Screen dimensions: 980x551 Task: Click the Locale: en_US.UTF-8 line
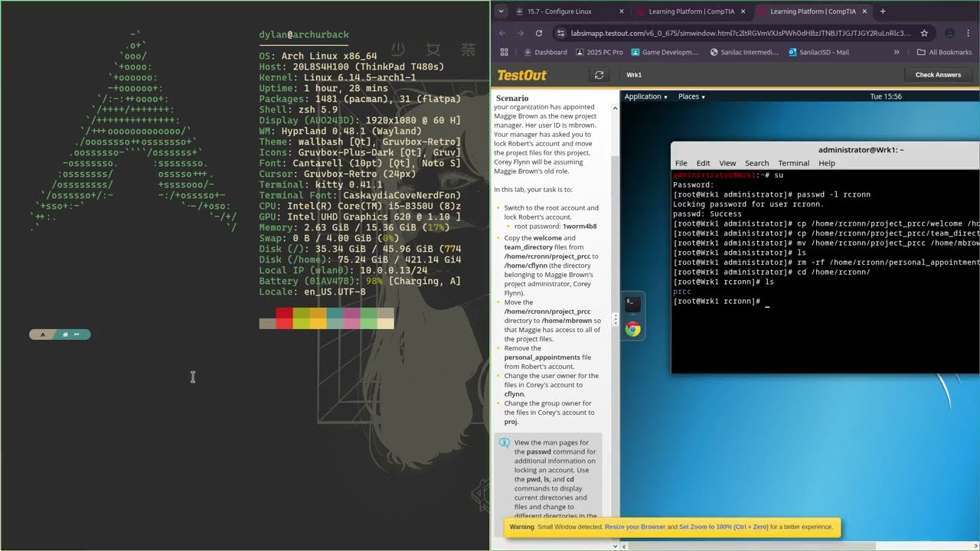click(312, 292)
